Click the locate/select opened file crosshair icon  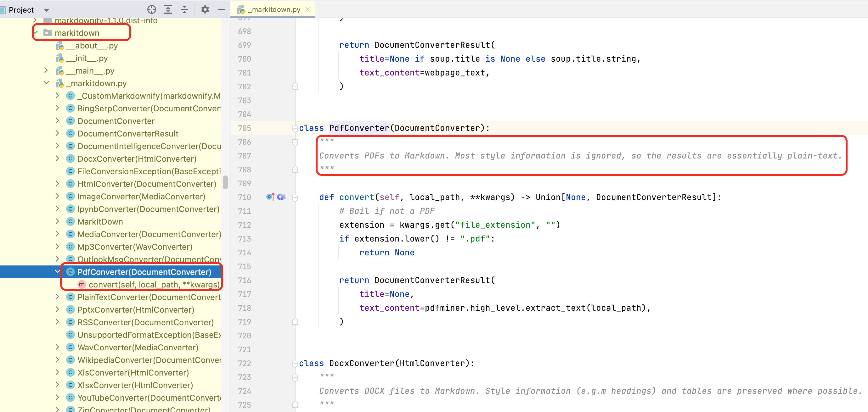[x=152, y=9]
